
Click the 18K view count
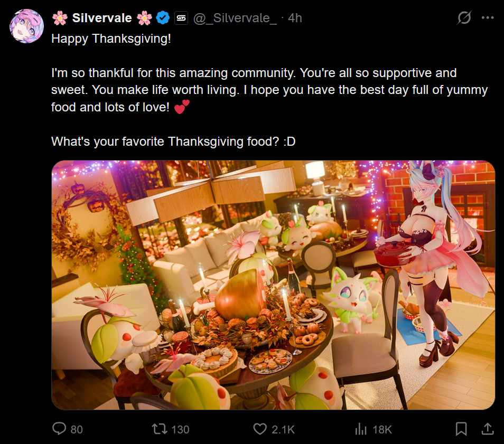click(x=382, y=429)
